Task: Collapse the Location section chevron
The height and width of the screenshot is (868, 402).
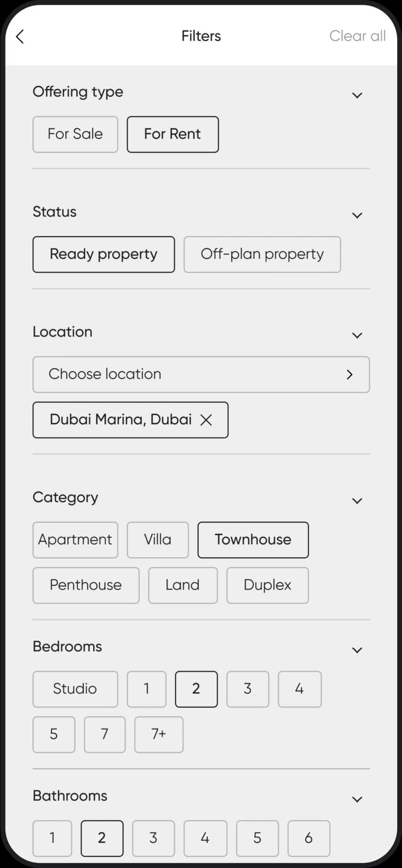Action: 357,335
